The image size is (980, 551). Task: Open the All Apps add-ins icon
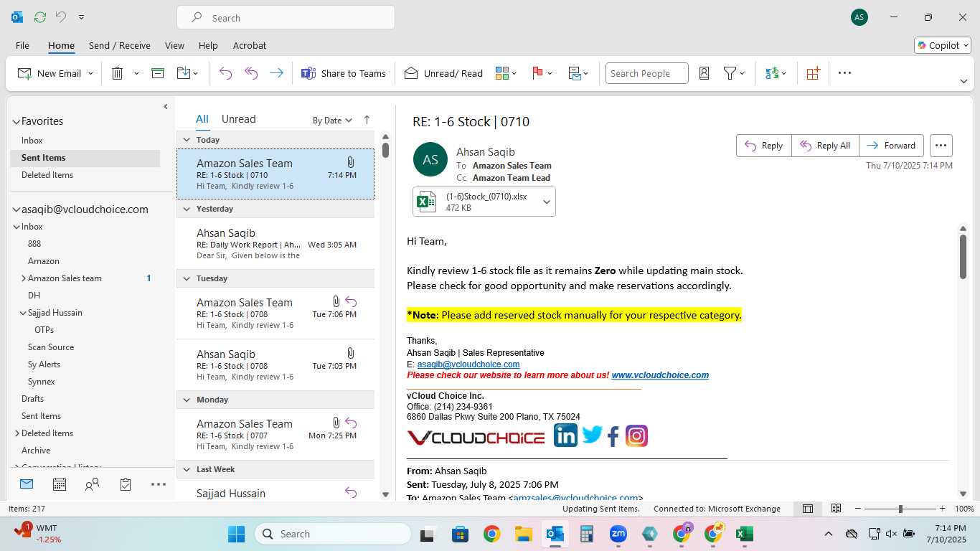click(813, 73)
